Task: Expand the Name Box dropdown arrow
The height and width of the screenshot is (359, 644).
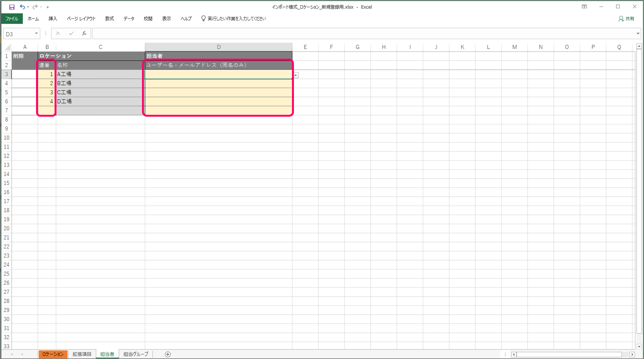Action: pos(36,33)
